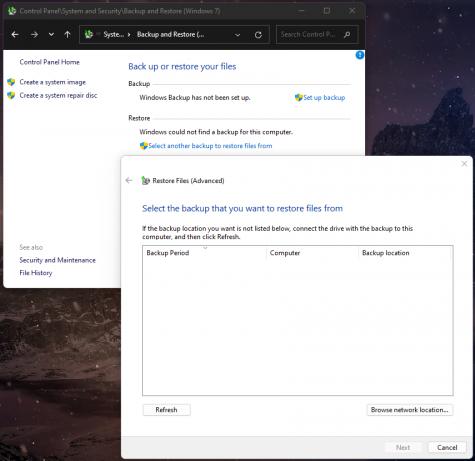The height and width of the screenshot is (461, 475).
Task: Refresh the Control Panel window
Action: [258, 35]
